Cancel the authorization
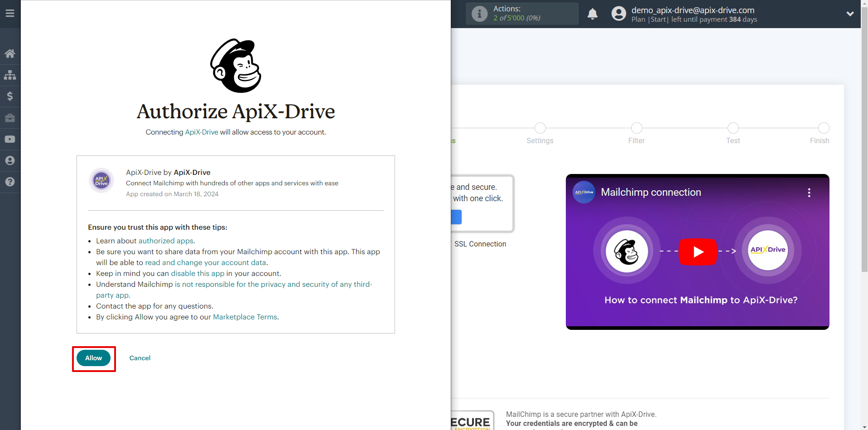This screenshot has height=430, width=868. pos(140,358)
